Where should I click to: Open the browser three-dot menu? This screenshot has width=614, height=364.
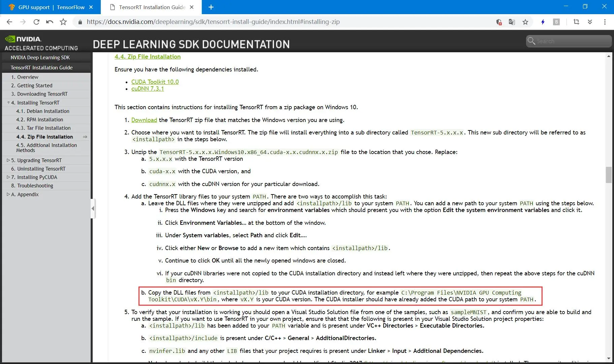605,22
